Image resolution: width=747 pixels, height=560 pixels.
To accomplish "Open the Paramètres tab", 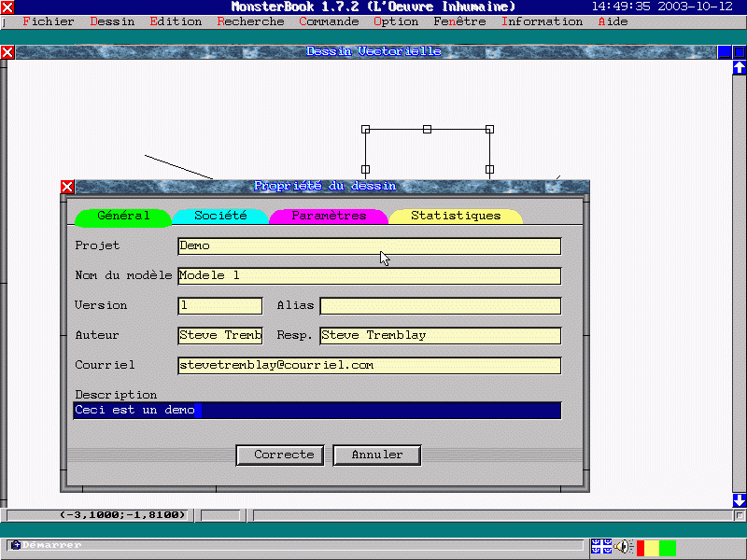I will (x=329, y=216).
